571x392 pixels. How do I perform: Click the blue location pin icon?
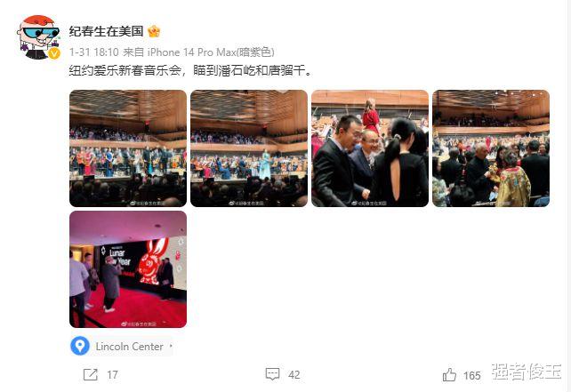tap(80, 346)
